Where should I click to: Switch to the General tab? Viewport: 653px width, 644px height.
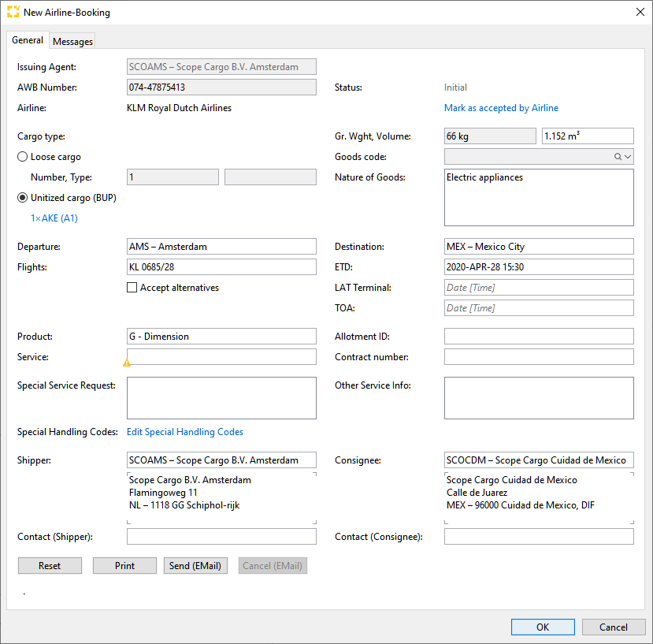[28, 39]
